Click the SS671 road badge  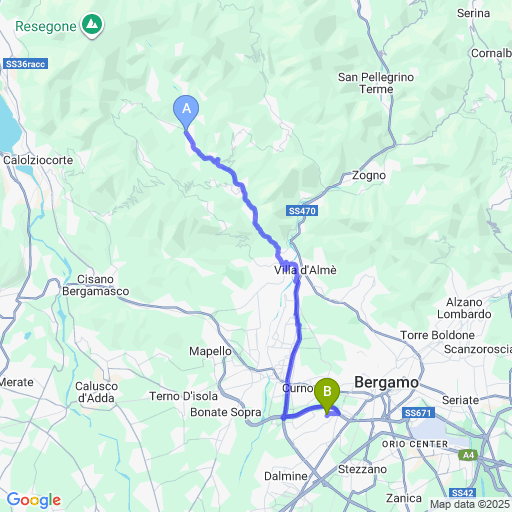point(418,413)
